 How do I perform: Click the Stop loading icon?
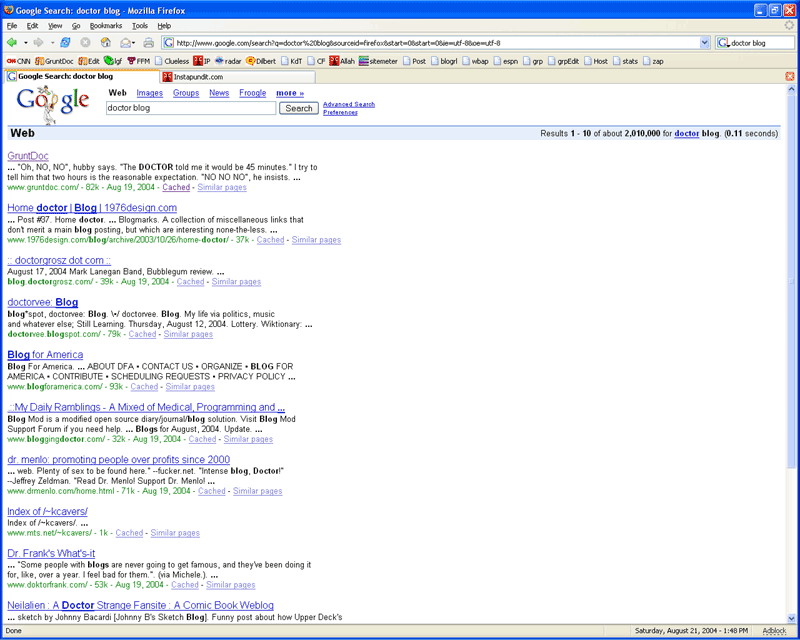point(85,43)
